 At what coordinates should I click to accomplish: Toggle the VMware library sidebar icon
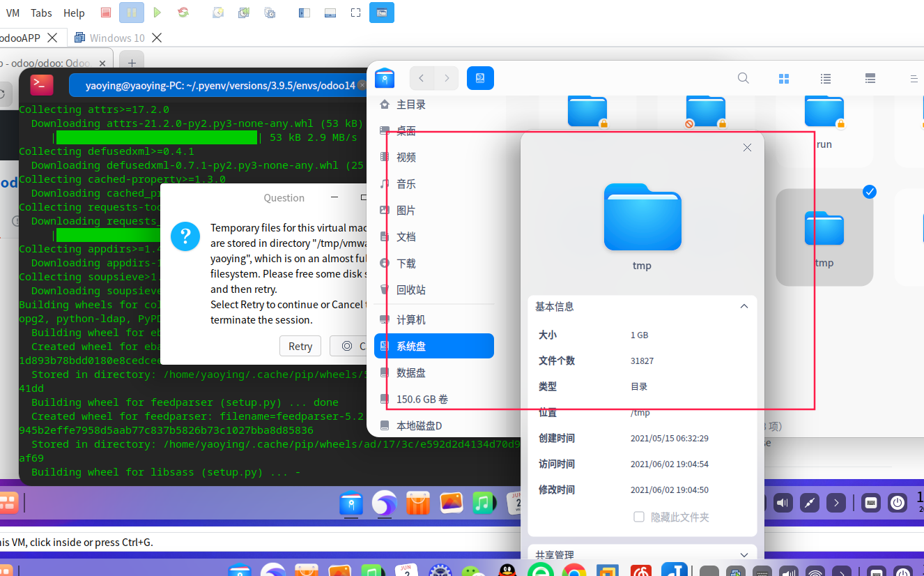pos(304,13)
